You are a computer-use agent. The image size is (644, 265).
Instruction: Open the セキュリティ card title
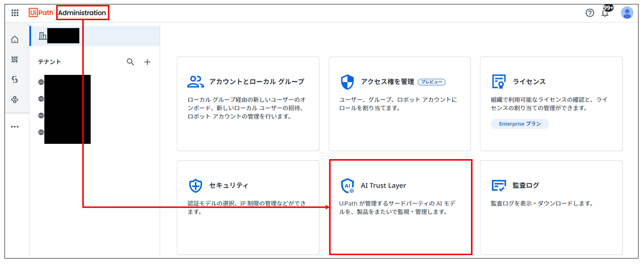pos(229,186)
